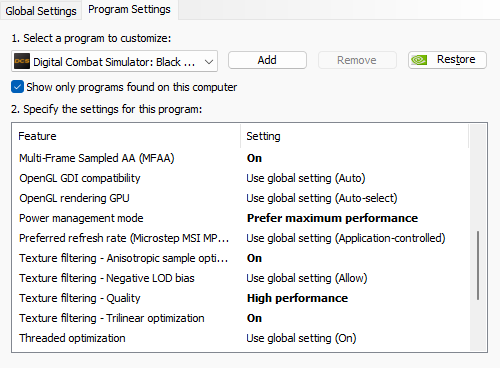
Task: Click the Restore button
Action: point(447,60)
